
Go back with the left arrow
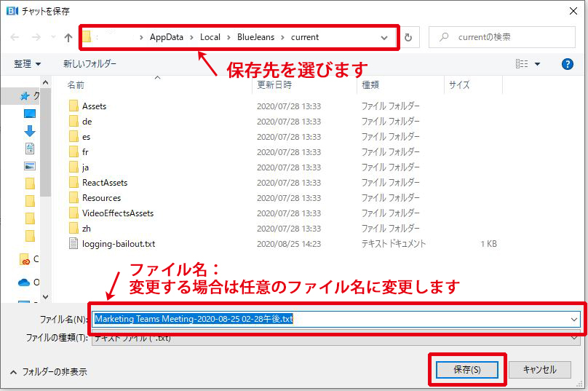click(15, 37)
